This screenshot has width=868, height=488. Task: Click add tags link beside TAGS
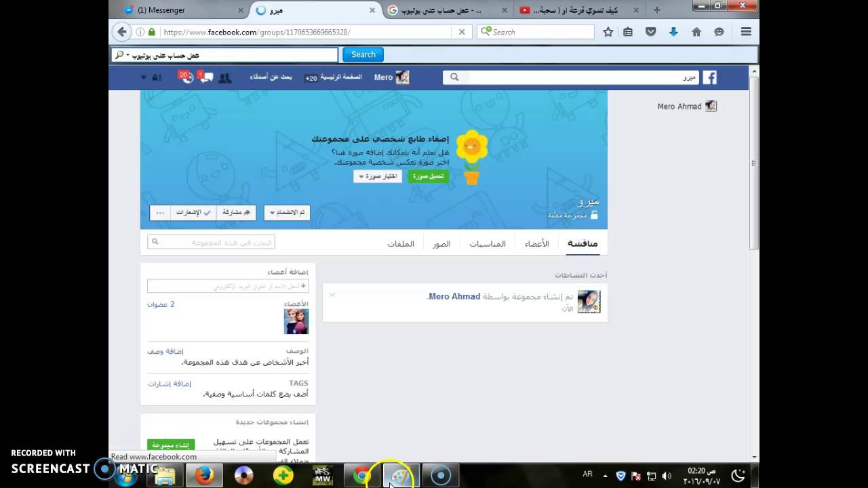coord(169,384)
